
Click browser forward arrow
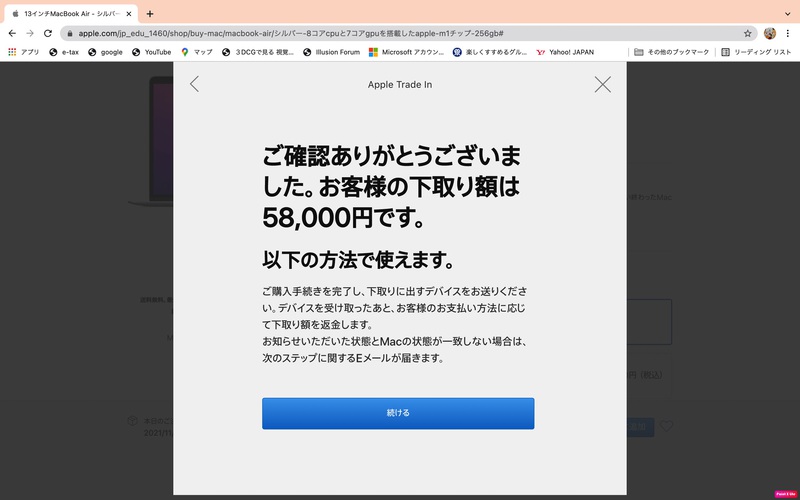[x=30, y=33]
